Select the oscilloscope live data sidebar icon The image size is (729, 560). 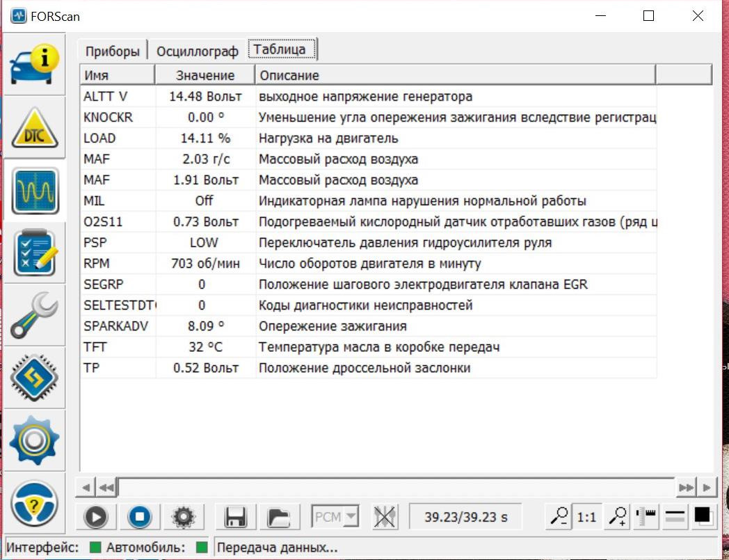click(35, 191)
